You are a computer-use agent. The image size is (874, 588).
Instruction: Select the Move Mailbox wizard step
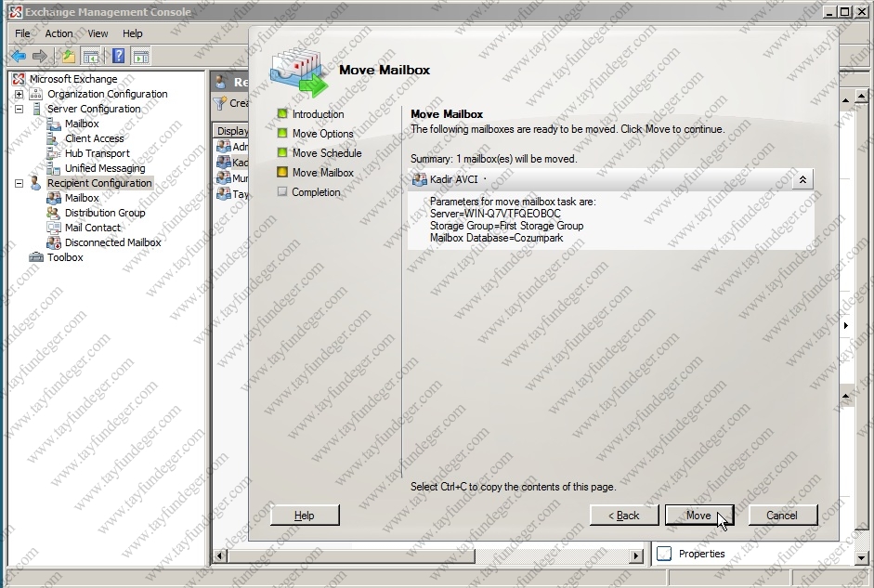click(322, 173)
